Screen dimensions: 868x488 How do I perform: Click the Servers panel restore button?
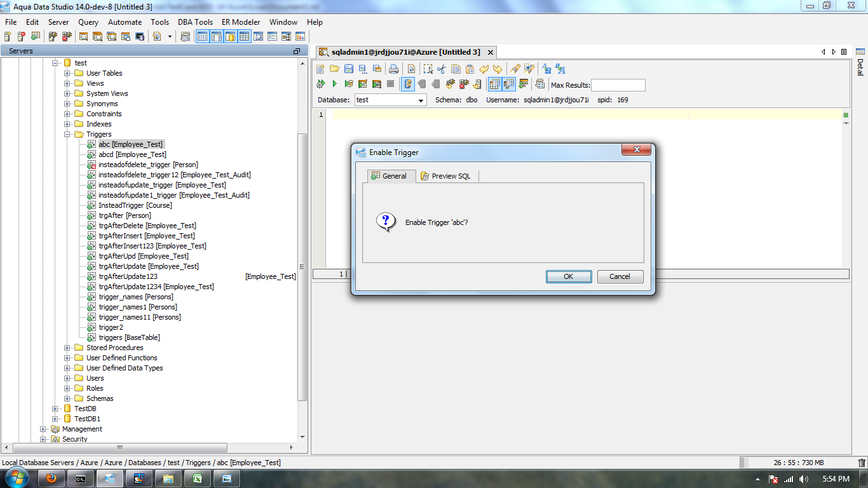click(x=296, y=51)
